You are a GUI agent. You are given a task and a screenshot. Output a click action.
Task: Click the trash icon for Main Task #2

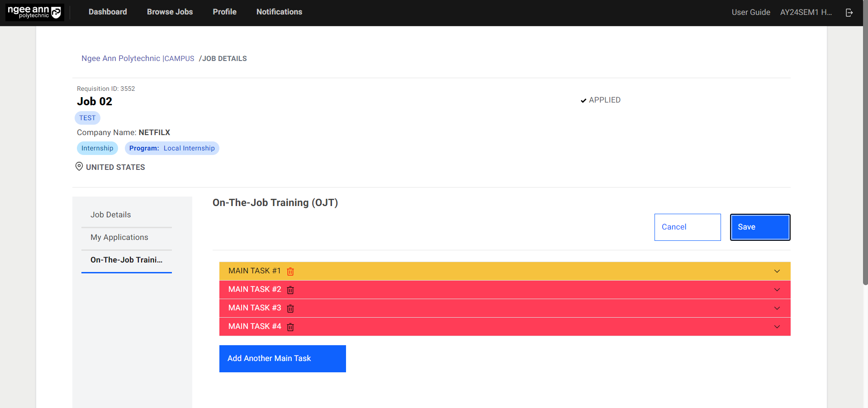(x=290, y=290)
